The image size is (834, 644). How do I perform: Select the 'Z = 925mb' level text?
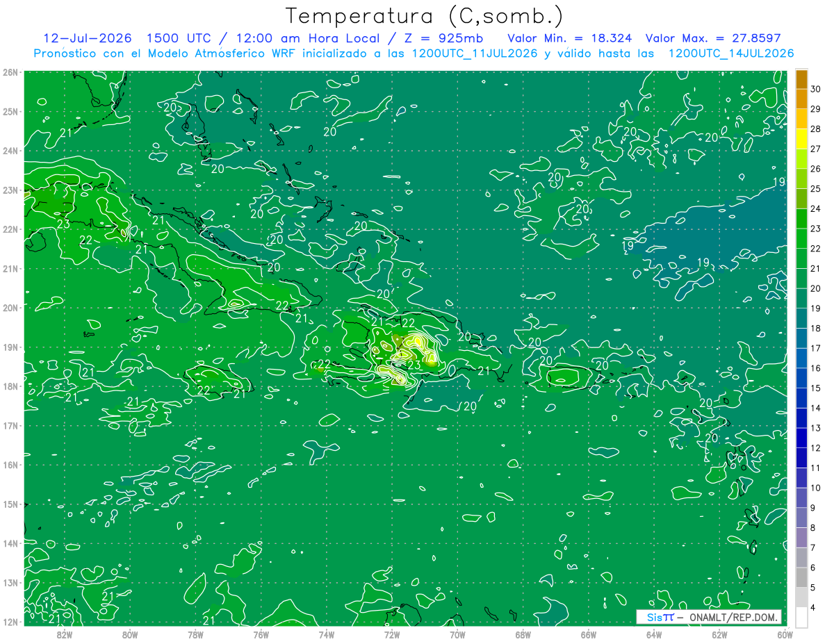tap(443, 38)
